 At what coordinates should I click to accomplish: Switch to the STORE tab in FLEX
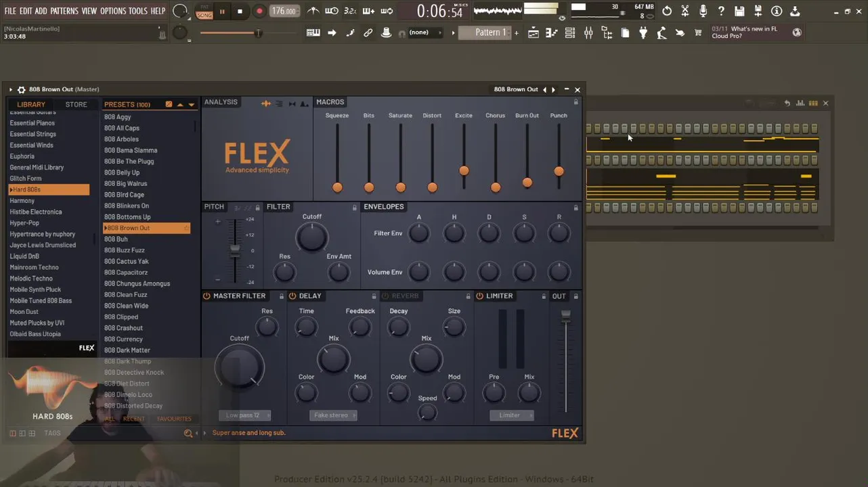[76, 105]
